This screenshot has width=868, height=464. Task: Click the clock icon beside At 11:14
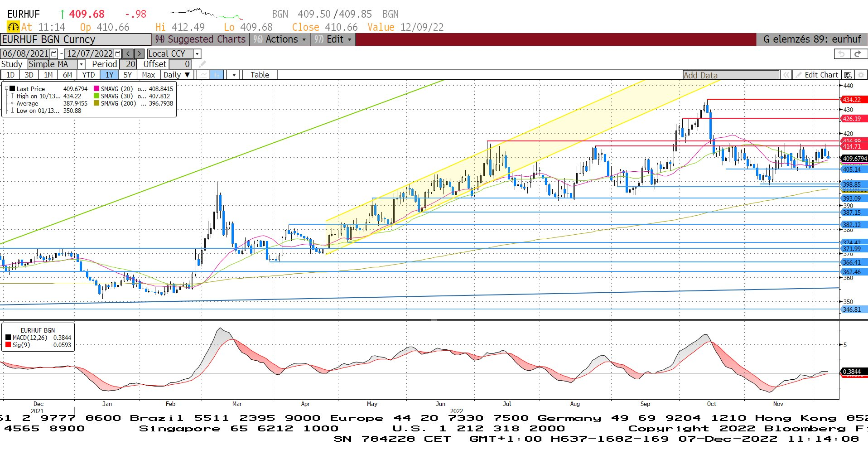coord(13,27)
